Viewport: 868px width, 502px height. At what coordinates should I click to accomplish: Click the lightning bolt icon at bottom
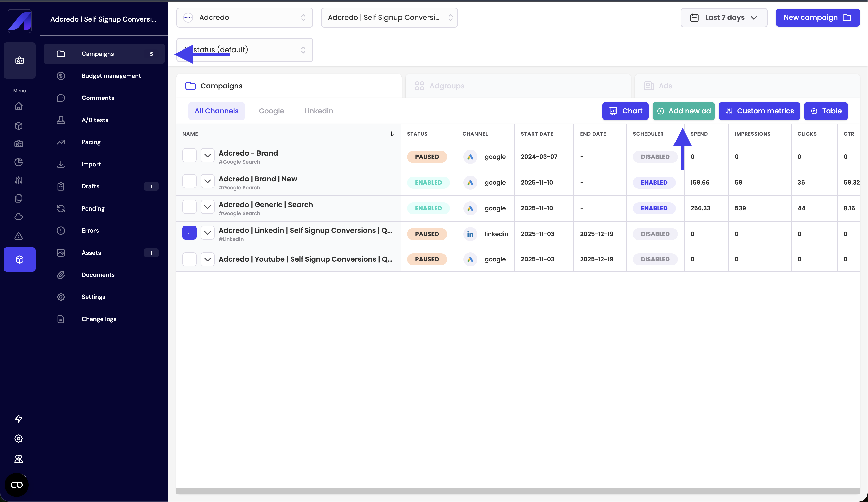(19, 418)
